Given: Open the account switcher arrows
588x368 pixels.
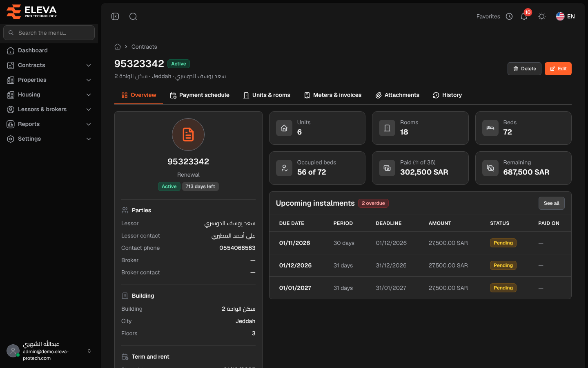Looking at the screenshot, I should tap(89, 351).
